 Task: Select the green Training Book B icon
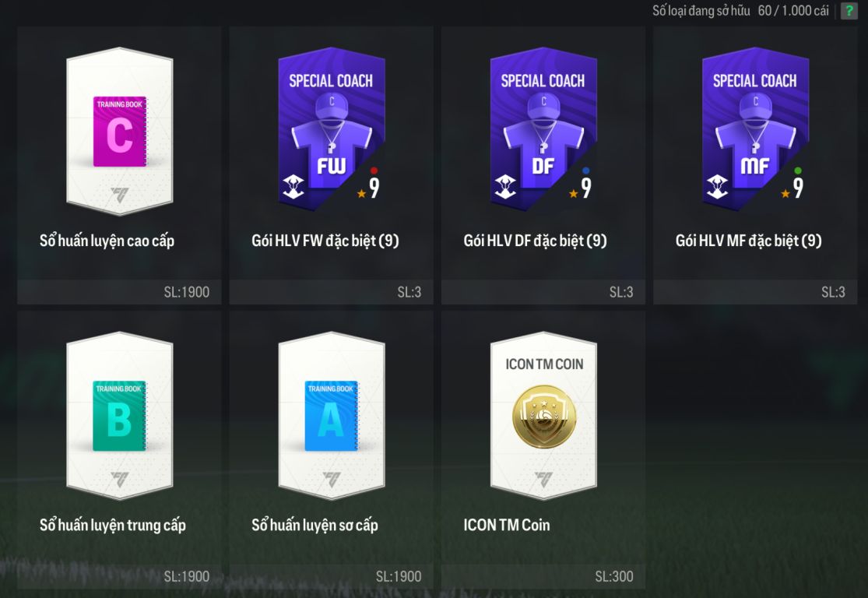pyautogui.click(x=120, y=416)
